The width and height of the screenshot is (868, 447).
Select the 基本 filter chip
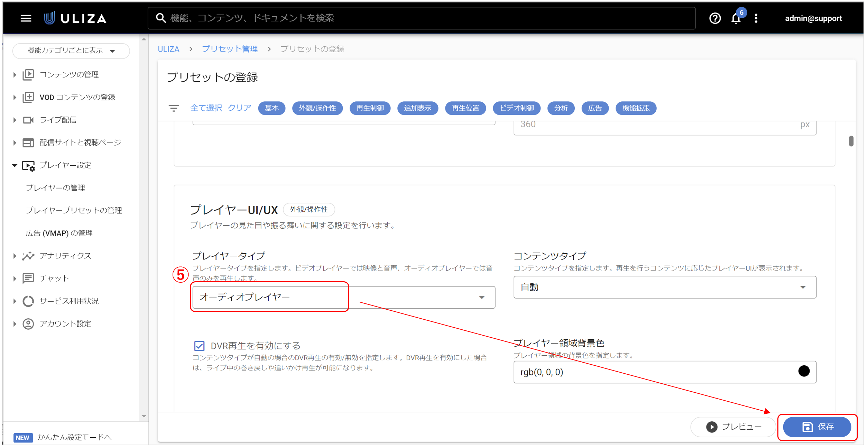[x=272, y=108]
